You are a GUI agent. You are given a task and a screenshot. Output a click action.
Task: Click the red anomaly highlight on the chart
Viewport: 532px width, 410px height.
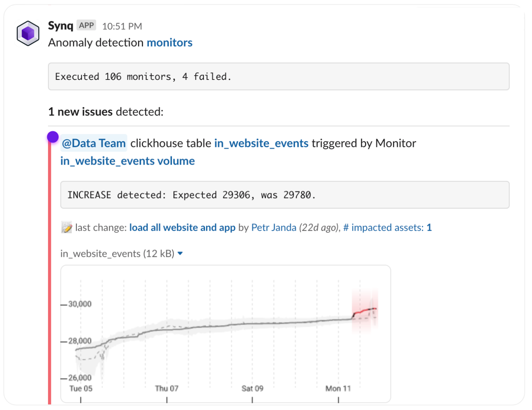[x=365, y=311]
